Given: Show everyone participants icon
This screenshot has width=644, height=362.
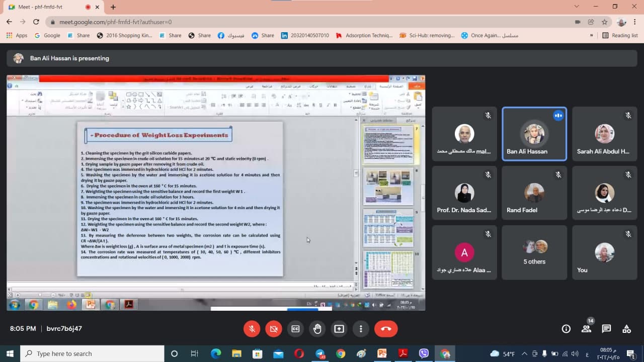Looking at the screenshot, I should pyautogui.click(x=586, y=329).
